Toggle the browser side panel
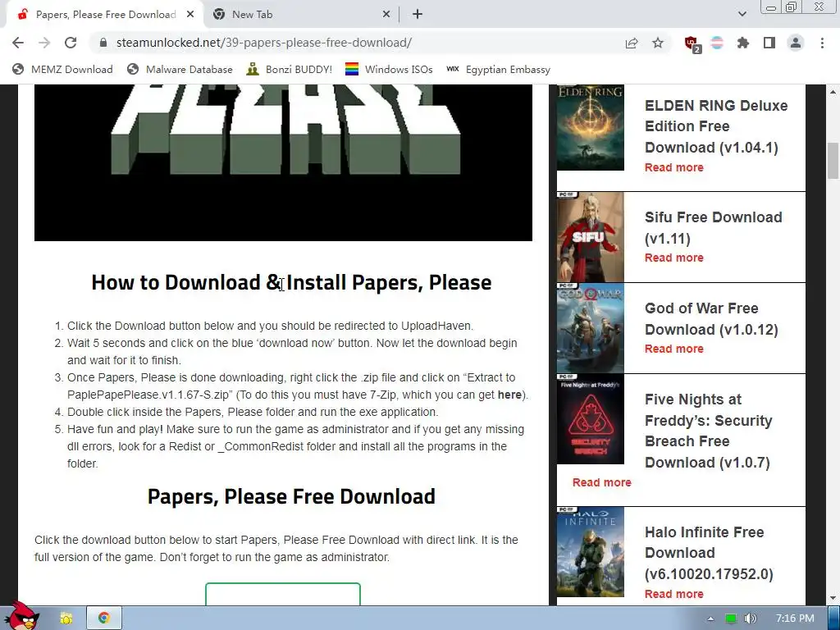The image size is (840, 630). (769, 43)
